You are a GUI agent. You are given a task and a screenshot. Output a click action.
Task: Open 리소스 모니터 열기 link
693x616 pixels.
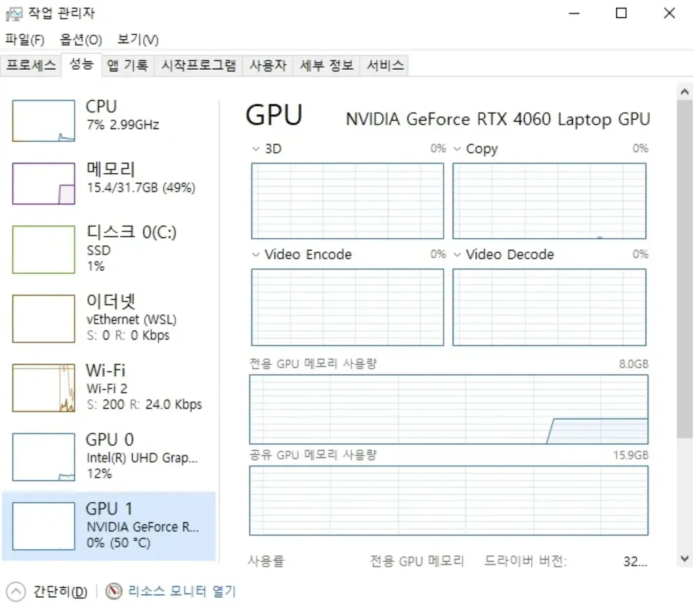point(182,592)
